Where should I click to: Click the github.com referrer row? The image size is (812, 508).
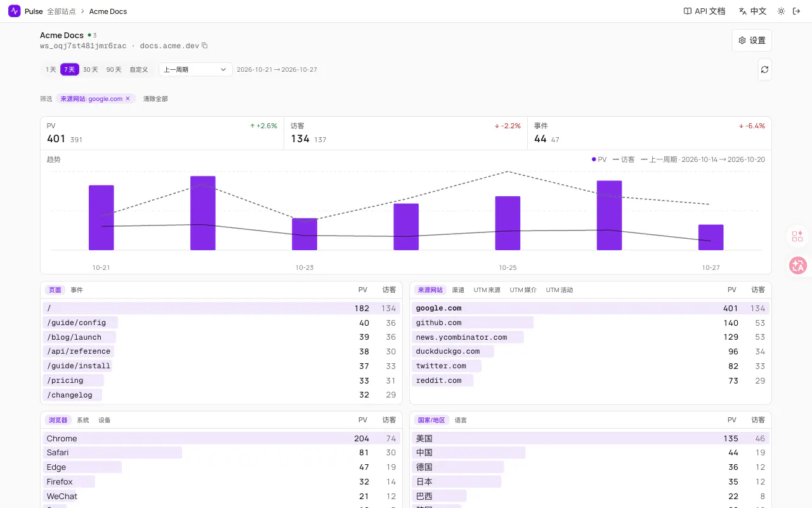click(591, 323)
